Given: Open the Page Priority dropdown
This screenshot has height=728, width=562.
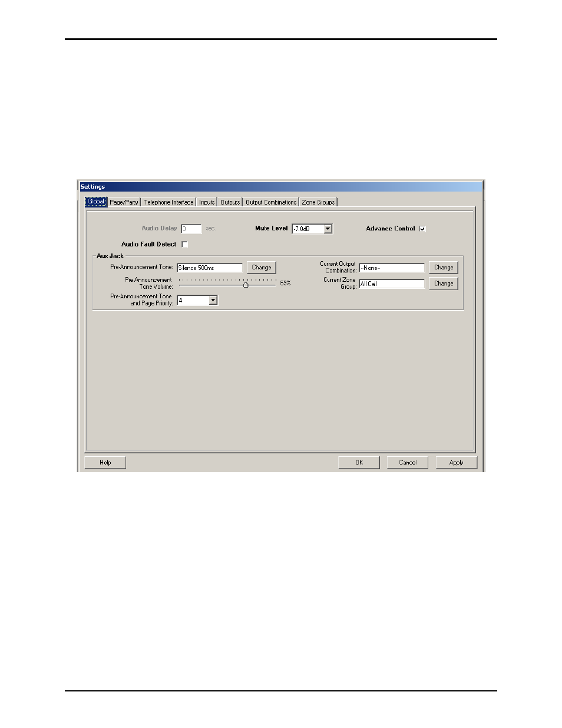Looking at the screenshot, I should (213, 301).
